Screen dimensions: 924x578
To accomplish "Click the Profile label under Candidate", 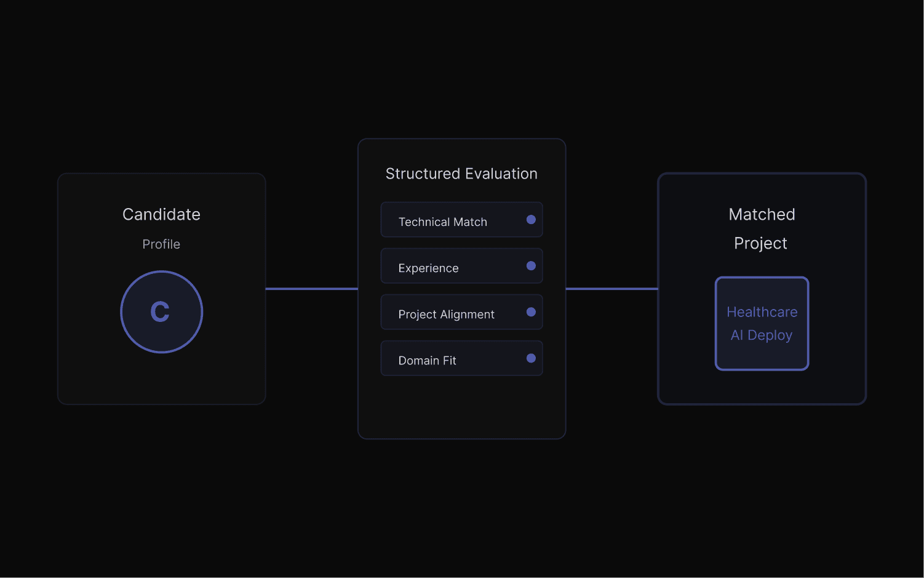I will pyautogui.click(x=161, y=244).
